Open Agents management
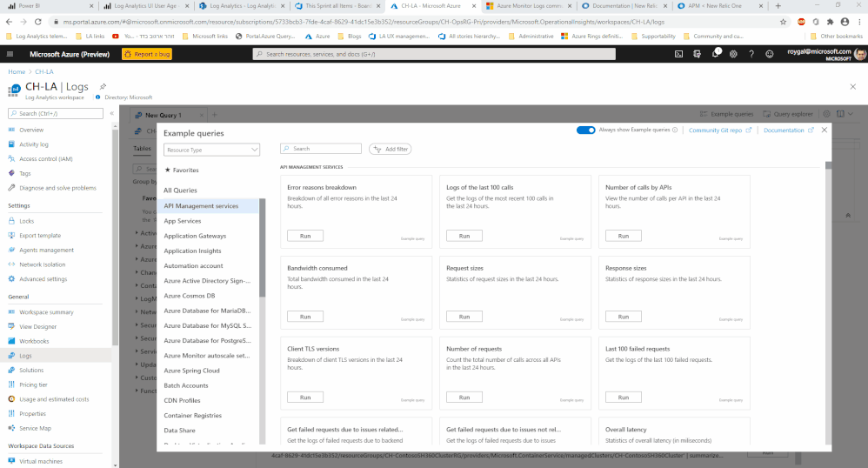Viewport: 868px width, 468px height. [x=46, y=250]
